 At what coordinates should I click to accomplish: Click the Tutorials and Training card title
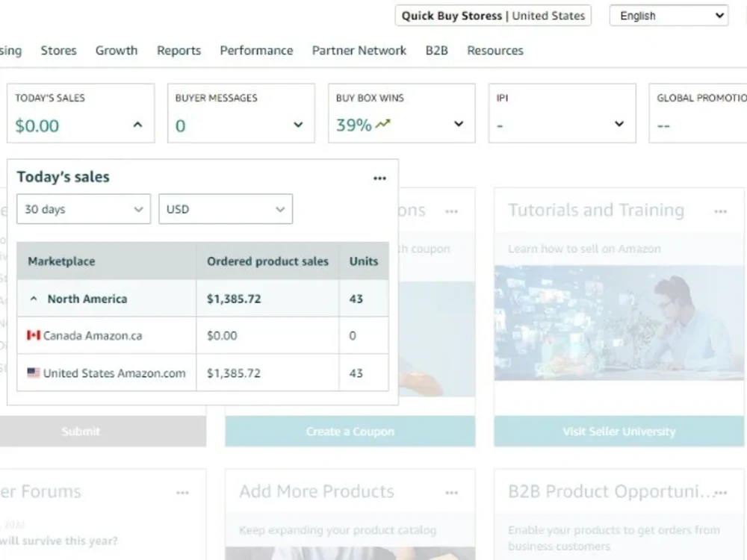[596, 210]
